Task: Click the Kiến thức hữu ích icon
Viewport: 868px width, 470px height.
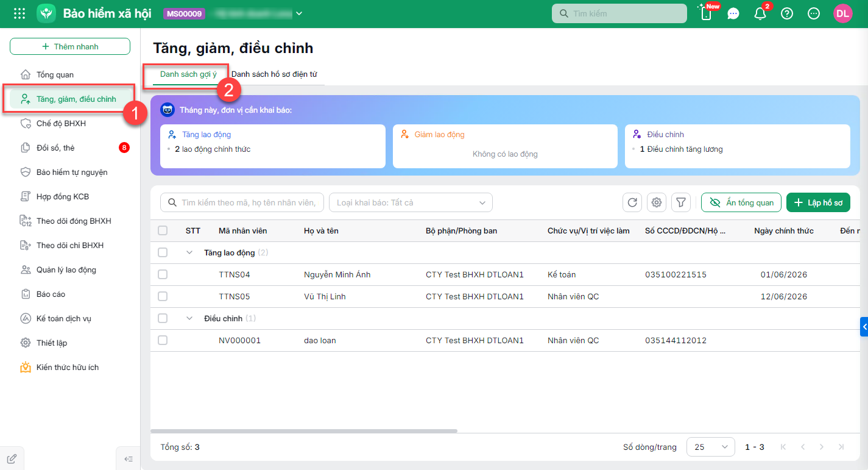Action: click(26, 367)
